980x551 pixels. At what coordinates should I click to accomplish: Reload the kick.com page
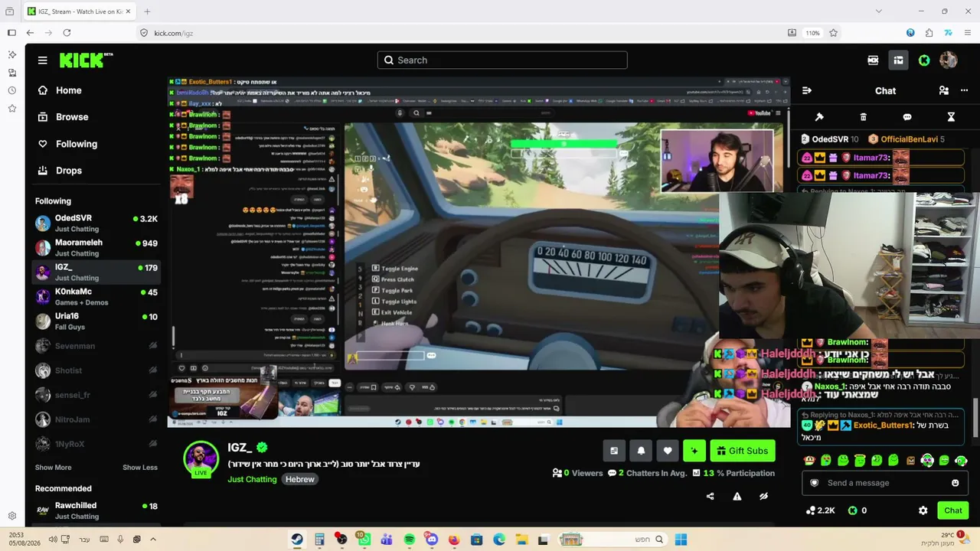67,33
